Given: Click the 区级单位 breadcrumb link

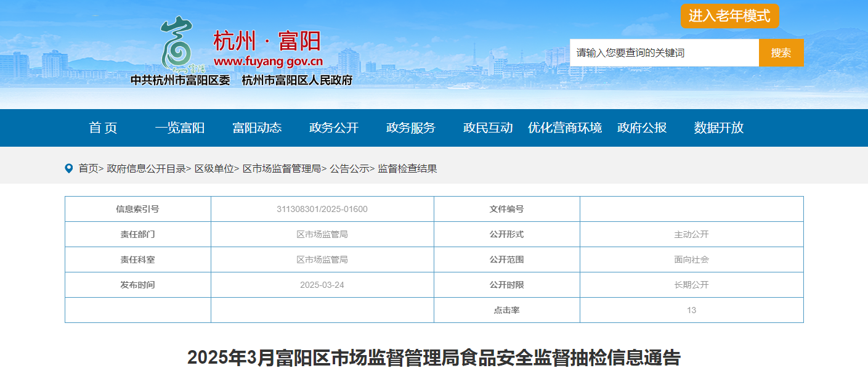Looking at the screenshot, I should (x=214, y=168).
